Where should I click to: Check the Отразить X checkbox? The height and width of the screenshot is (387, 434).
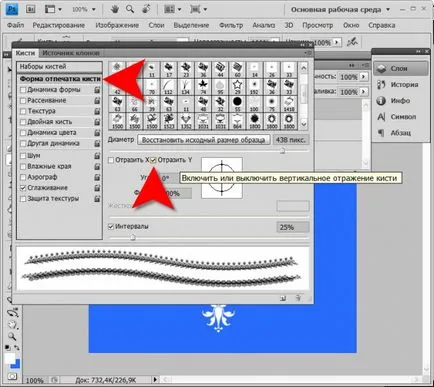(x=111, y=160)
